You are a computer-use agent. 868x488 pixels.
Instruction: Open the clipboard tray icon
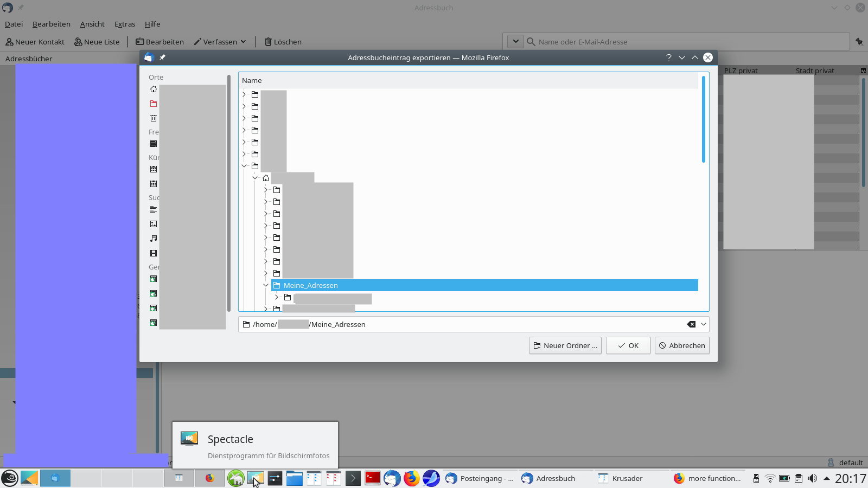click(799, 478)
